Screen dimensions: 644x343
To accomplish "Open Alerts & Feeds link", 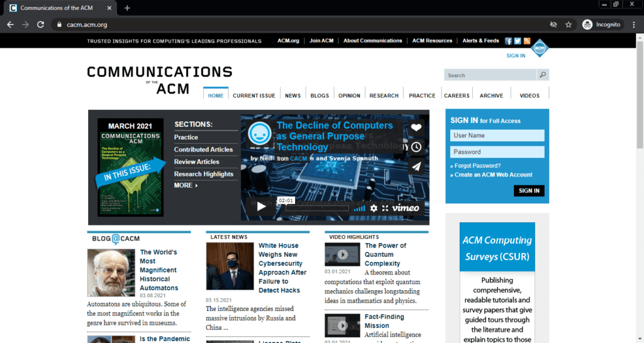I will coord(480,41).
